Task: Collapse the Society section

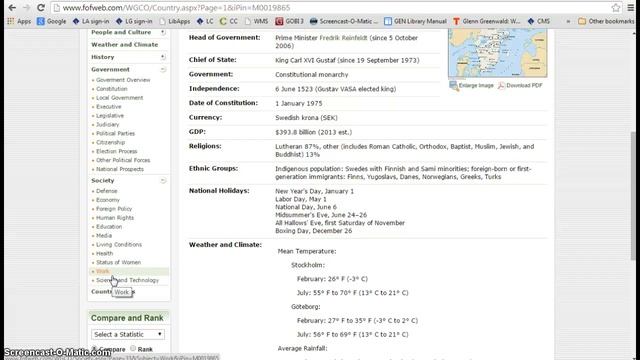Action: (163, 180)
